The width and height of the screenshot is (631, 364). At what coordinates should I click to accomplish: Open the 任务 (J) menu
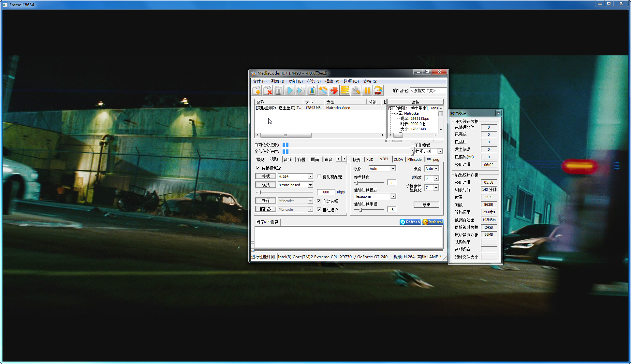[x=314, y=81]
